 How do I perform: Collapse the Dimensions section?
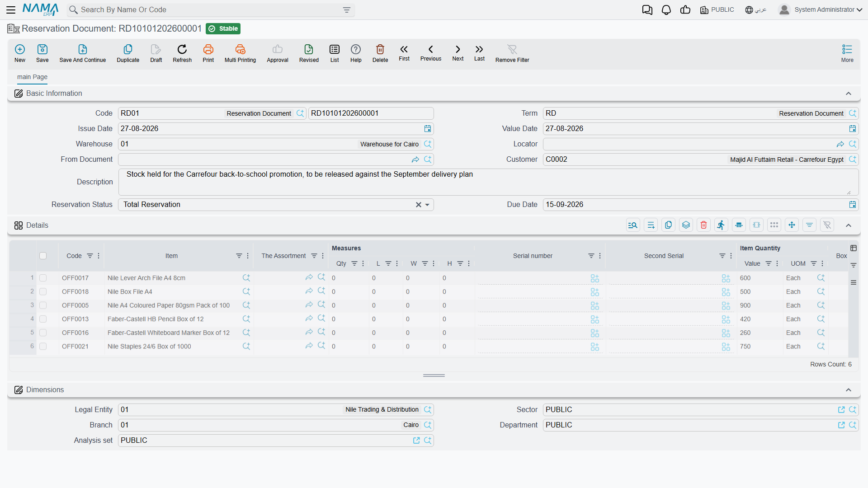(x=849, y=390)
